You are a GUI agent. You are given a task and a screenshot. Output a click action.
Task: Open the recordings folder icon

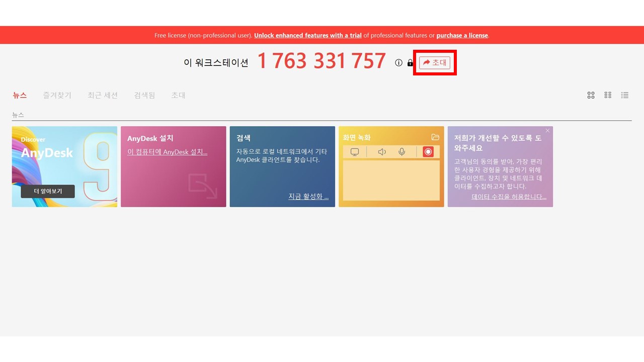tap(435, 137)
